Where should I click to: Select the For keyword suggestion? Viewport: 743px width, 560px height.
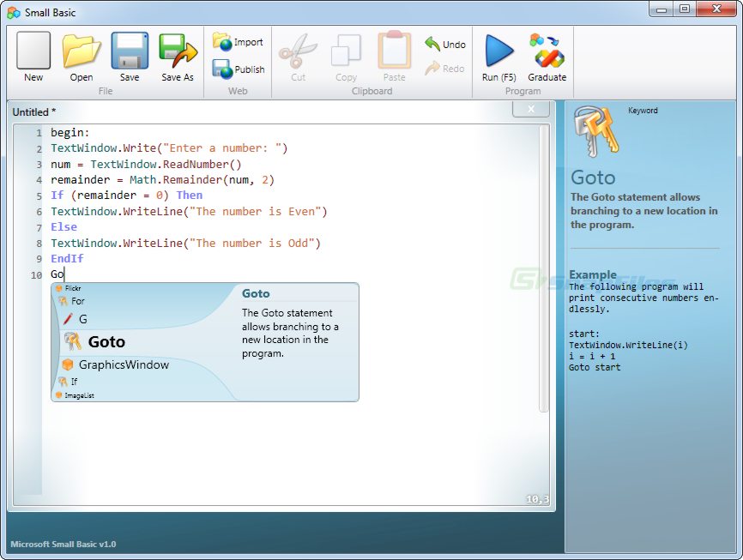click(71, 301)
